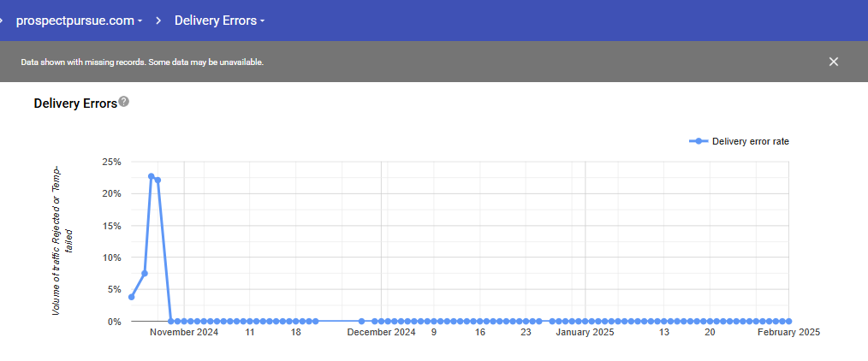Click the Delivery error rate legend marker
This screenshot has height=361, width=868.
coord(699,142)
